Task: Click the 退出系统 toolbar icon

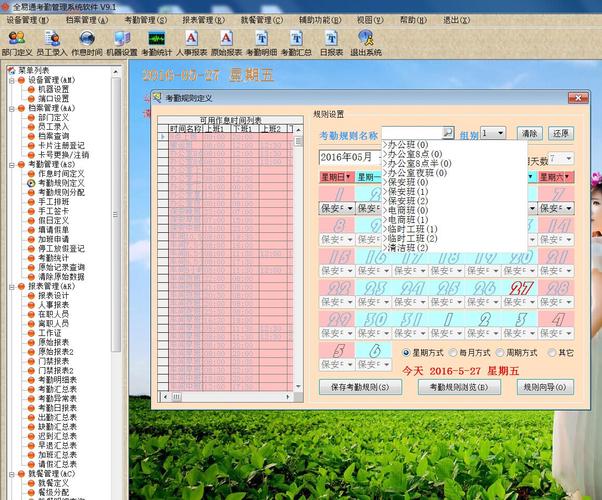Action: point(366,43)
